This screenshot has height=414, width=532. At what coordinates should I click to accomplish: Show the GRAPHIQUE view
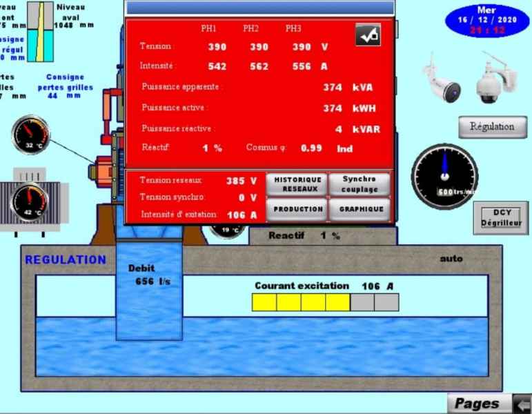pos(359,209)
